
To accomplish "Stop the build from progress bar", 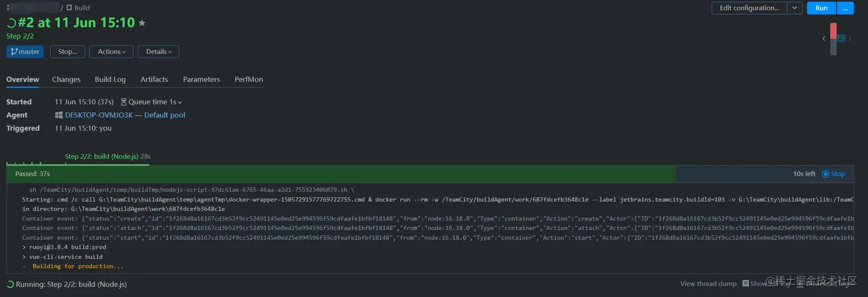I will (x=834, y=173).
